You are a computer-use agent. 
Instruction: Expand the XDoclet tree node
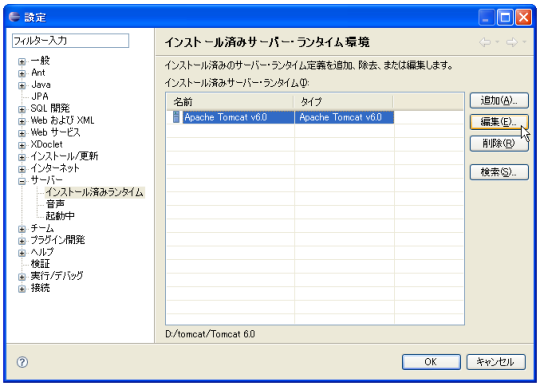tap(22, 145)
